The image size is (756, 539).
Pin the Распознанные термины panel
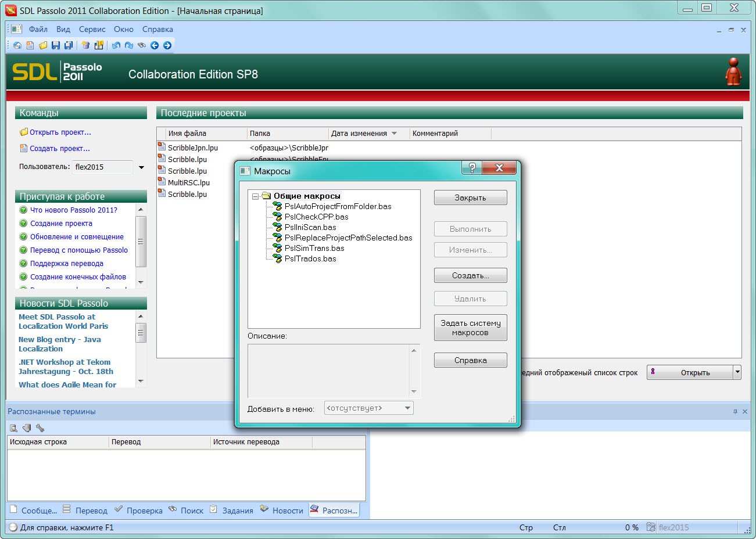click(735, 411)
